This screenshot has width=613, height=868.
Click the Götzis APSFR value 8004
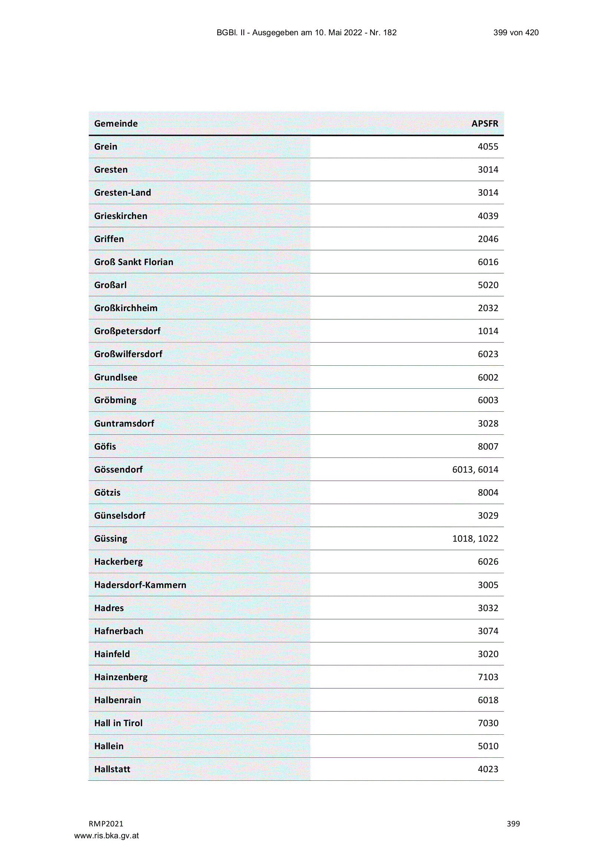[488, 493]
